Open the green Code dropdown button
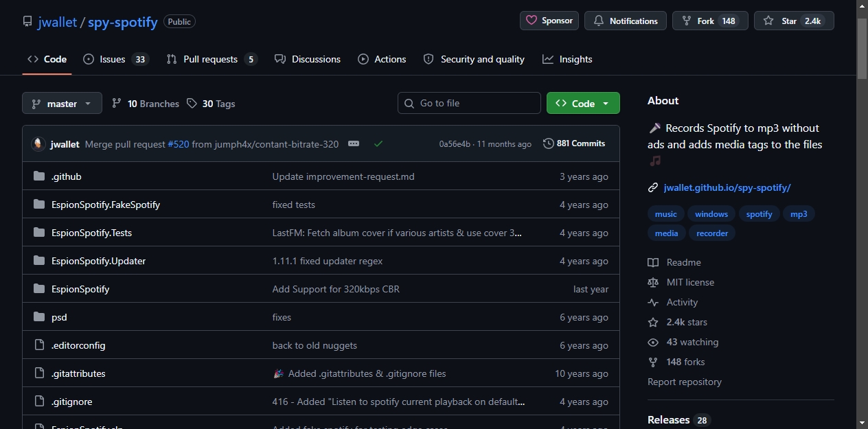Image resolution: width=868 pixels, height=429 pixels. tap(583, 104)
